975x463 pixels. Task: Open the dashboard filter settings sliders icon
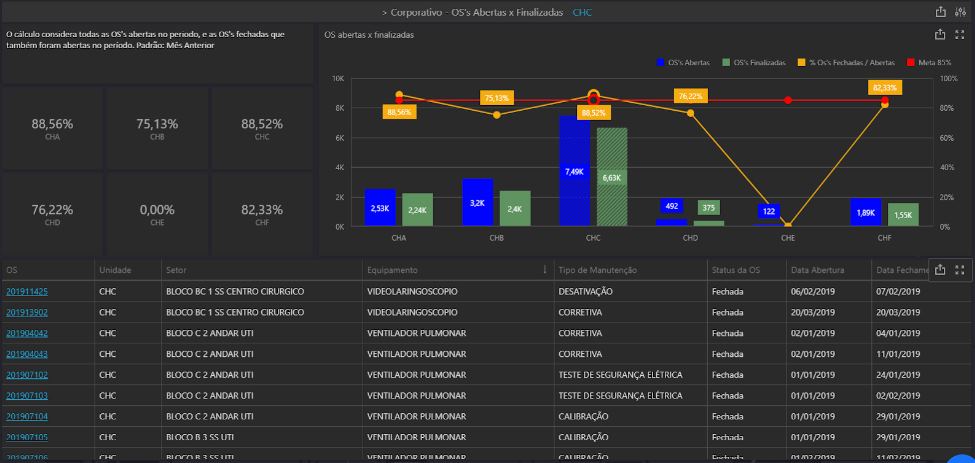point(961,12)
